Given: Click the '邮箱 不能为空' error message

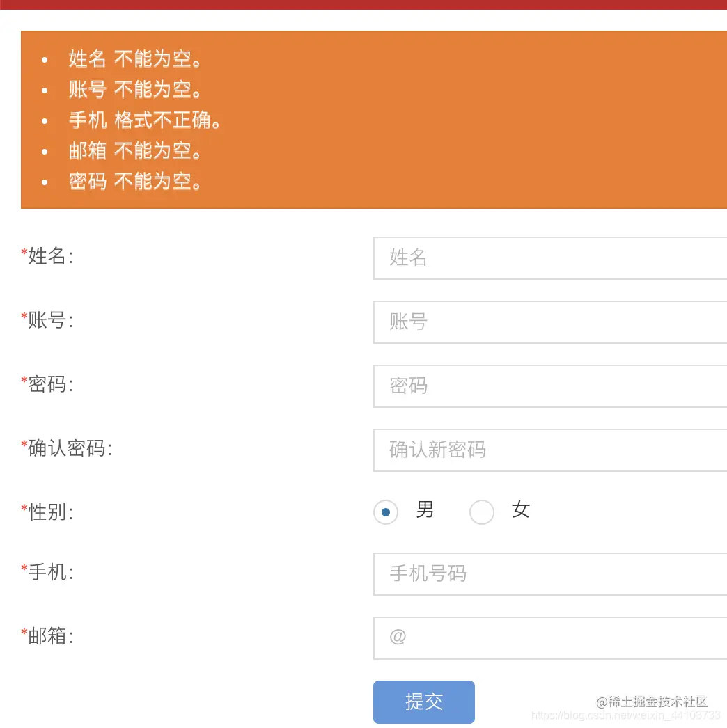Looking at the screenshot, I should pyautogui.click(x=136, y=150).
